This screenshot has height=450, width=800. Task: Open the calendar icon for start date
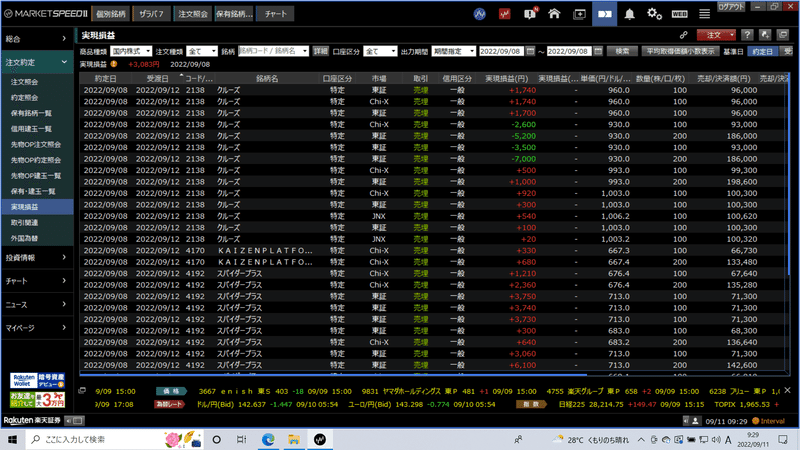(x=531, y=51)
